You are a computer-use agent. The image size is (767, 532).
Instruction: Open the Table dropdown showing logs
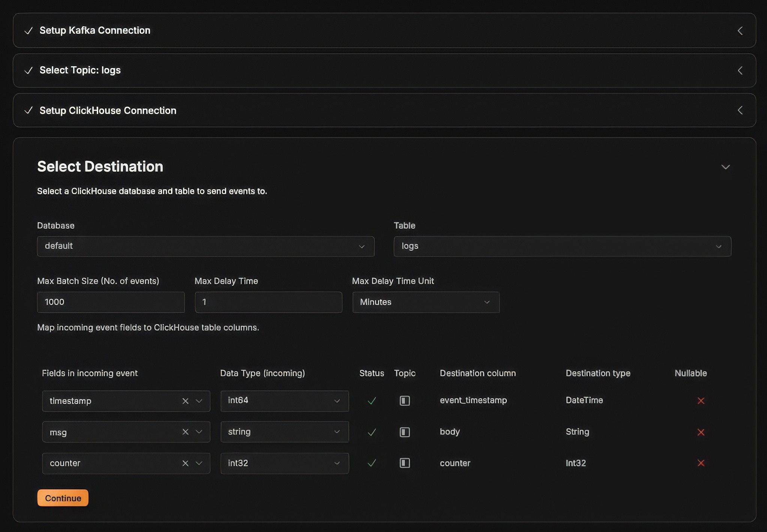pos(562,246)
